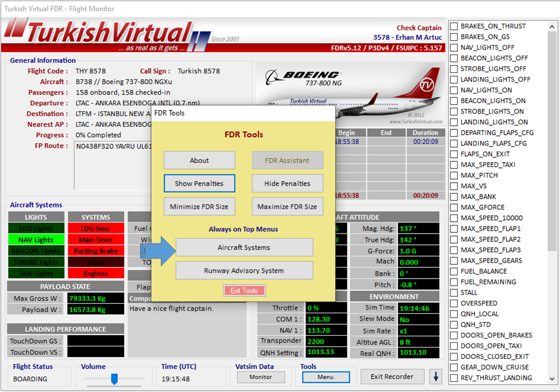The image size is (560, 392).
Task: Check the NAV_LIGHTS_OFF penalty box
Action: pos(454,48)
